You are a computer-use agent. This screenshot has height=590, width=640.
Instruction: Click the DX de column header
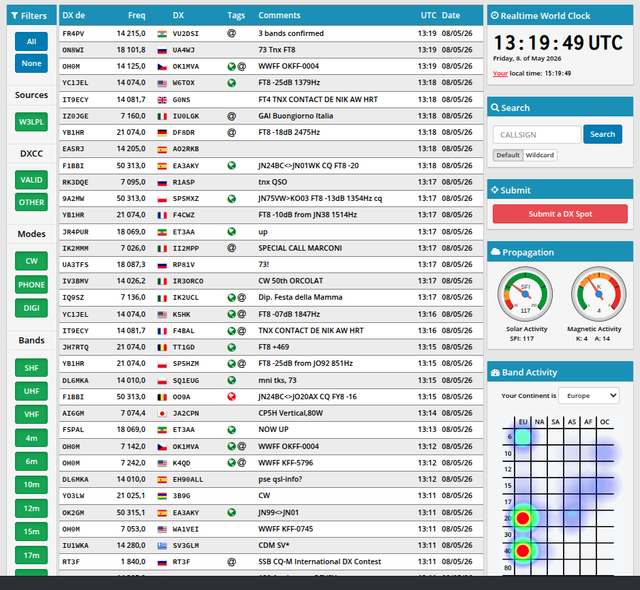73,16
